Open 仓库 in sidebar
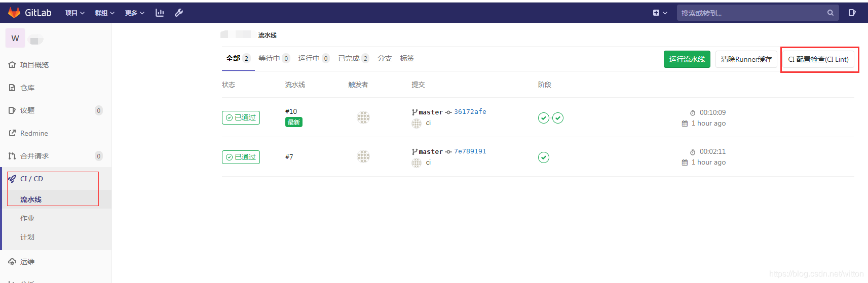 (27, 88)
